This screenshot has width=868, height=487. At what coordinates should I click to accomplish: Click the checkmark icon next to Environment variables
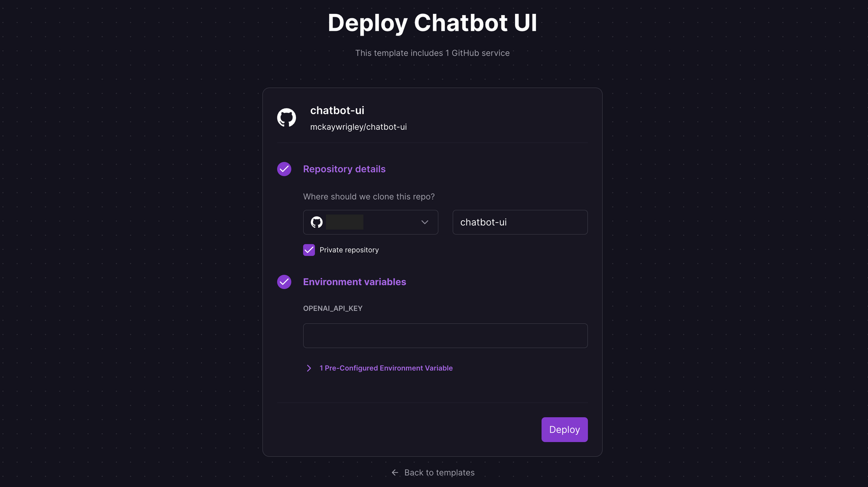[x=284, y=281]
